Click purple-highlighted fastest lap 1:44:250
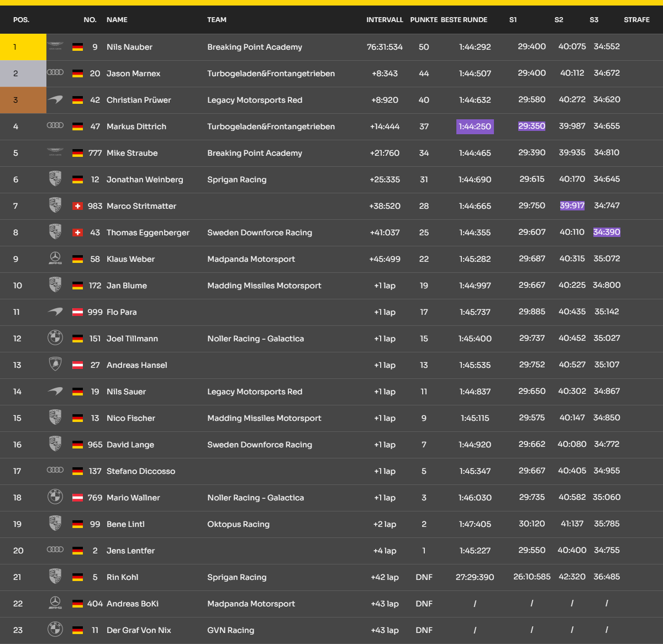This screenshot has height=644, width=663. click(475, 126)
